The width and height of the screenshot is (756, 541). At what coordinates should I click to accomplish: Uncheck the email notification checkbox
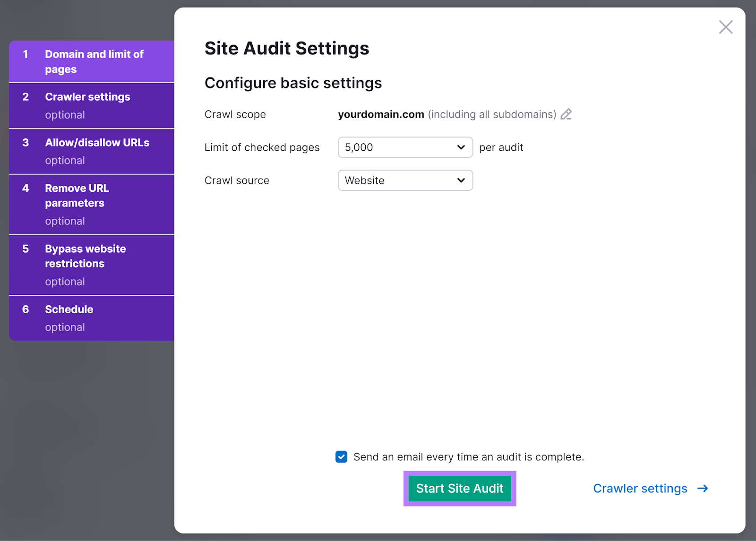pyautogui.click(x=341, y=456)
